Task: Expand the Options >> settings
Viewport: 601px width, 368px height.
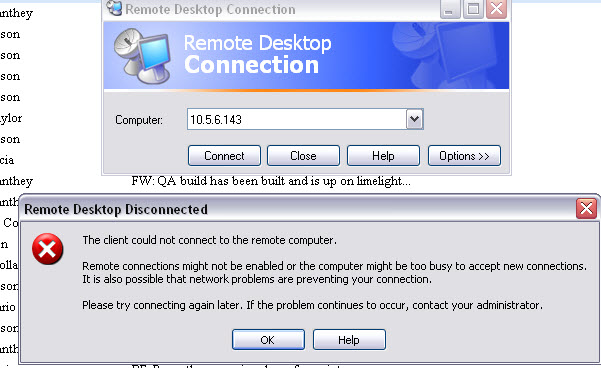Action: tap(464, 156)
